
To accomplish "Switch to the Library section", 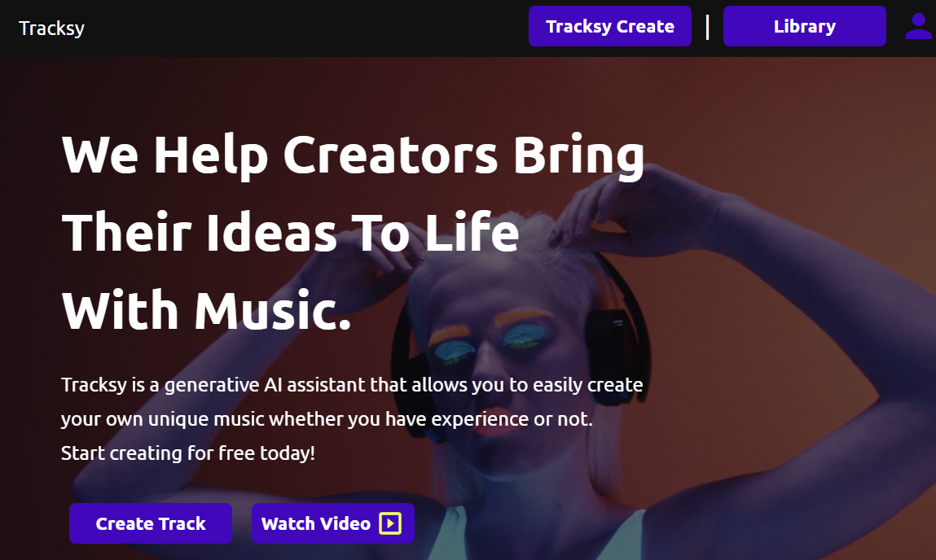I will (x=805, y=26).
